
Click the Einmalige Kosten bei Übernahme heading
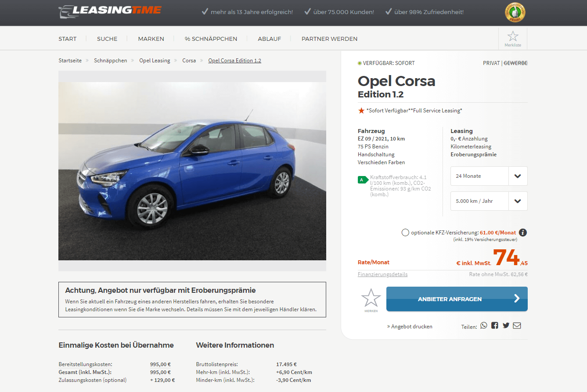click(116, 345)
